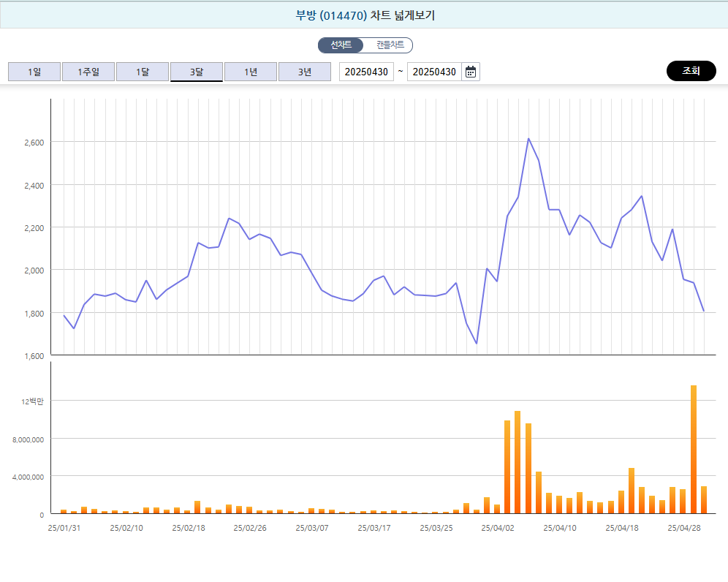Viewport: 728px width, 582px height.
Task: Switch to 선차트 line chart mode
Action: [x=341, y=45]
